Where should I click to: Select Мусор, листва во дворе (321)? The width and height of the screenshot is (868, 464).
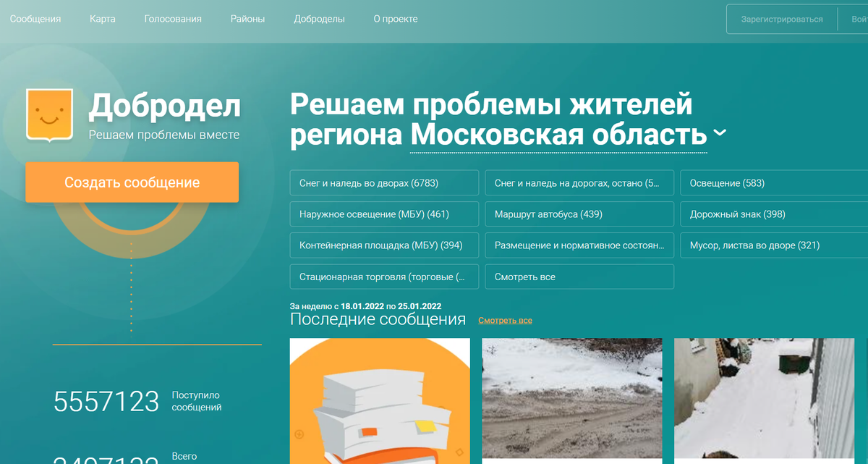774,245
